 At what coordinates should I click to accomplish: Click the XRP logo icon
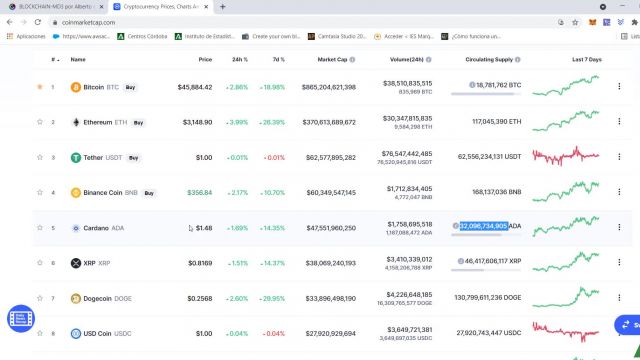76,263
